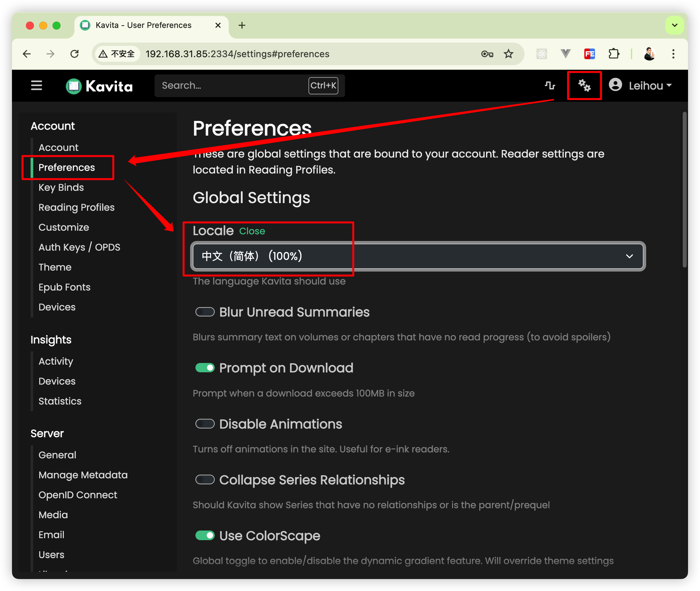
Task: Open the activity pulse icon in header
Action: pos(550,85)
